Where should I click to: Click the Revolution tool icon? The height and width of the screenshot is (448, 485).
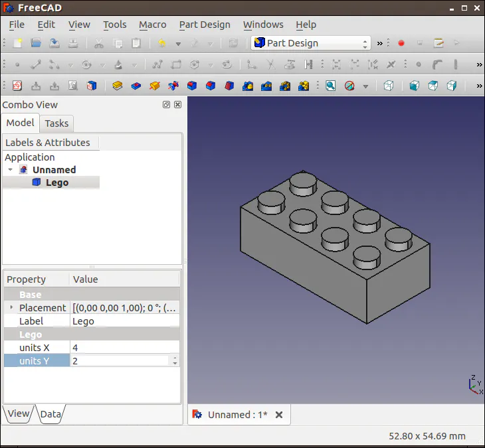[x=155, y=86]
